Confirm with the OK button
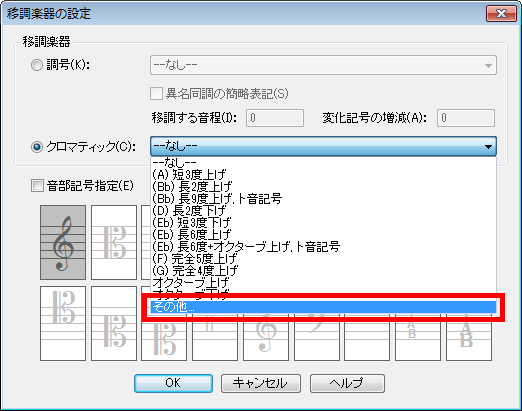 (173, 383)
